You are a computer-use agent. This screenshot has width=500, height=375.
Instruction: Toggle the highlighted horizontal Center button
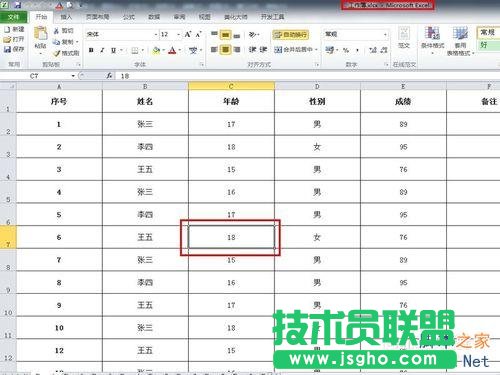[226, 50]
